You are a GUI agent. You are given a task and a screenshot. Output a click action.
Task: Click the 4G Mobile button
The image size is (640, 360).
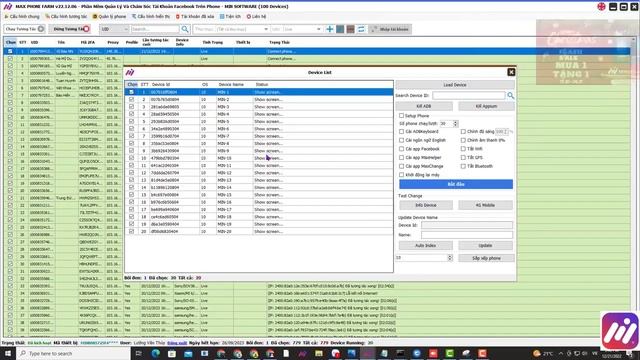(x=485, y=205)
